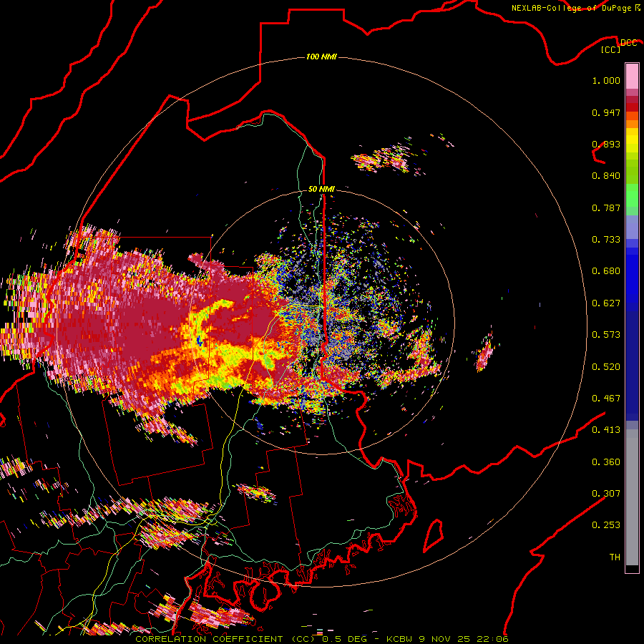Click the 0.893 scale value
Screen dimensions: 644x644
[606, 144]
